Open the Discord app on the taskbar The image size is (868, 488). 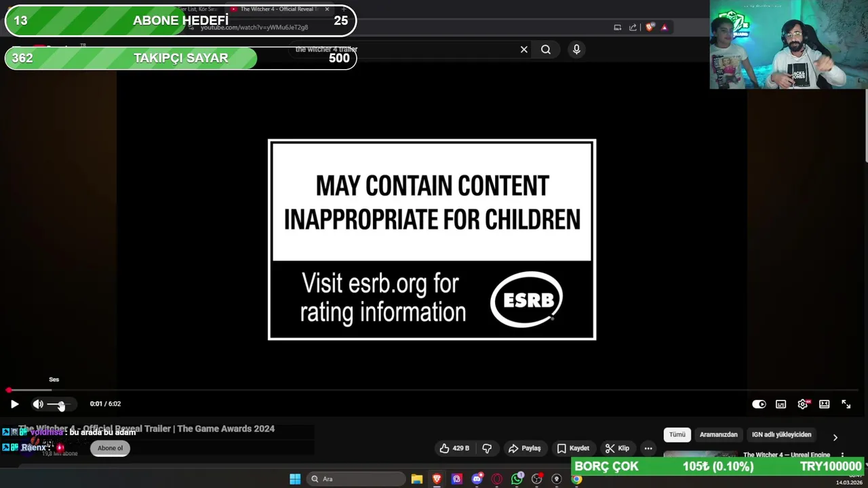click(x=477, y=479)
